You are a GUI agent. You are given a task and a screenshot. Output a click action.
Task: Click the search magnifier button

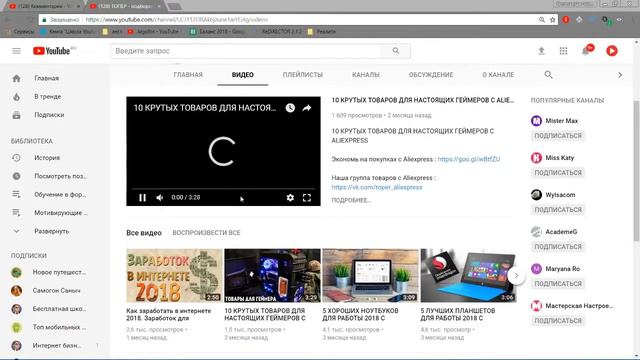[x=396, y=51]
